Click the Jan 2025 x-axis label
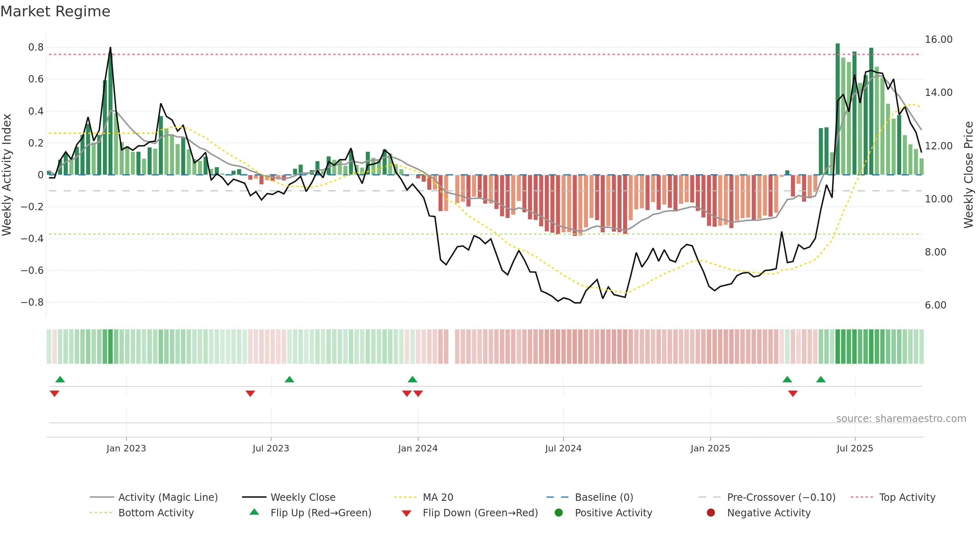This screenshot has height=551, width=980. click(x=710, y=448)
